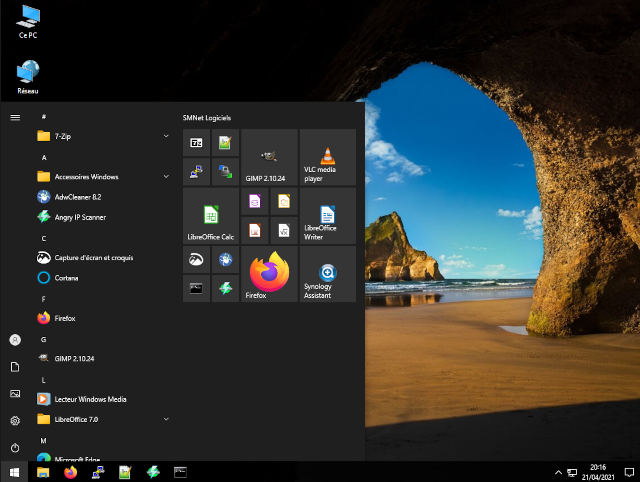Viewport: 640px width, 482px height.
Task: Open Notepad++ from the taskbar
Action: (x=125, y=472)
